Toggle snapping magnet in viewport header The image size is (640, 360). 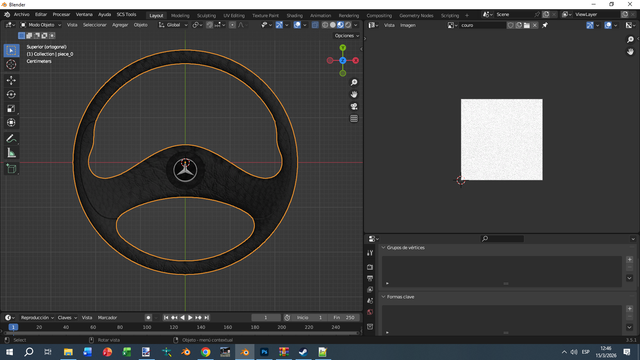(209, 25)
